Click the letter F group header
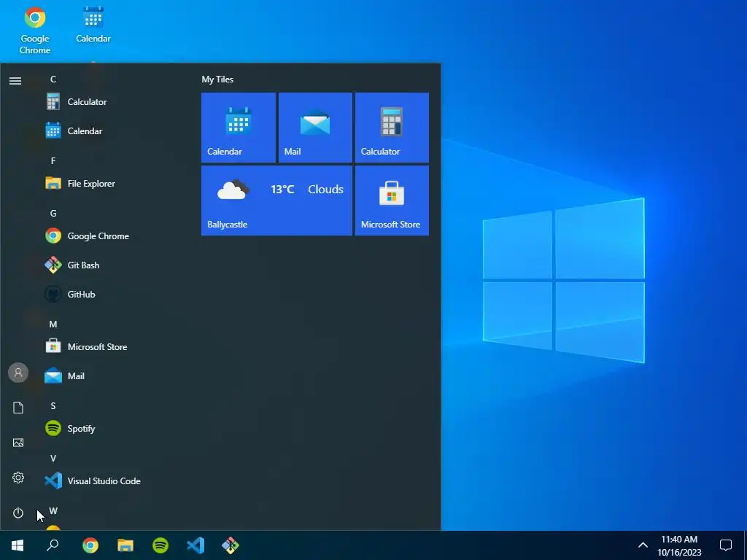 (x=53, y=161)
